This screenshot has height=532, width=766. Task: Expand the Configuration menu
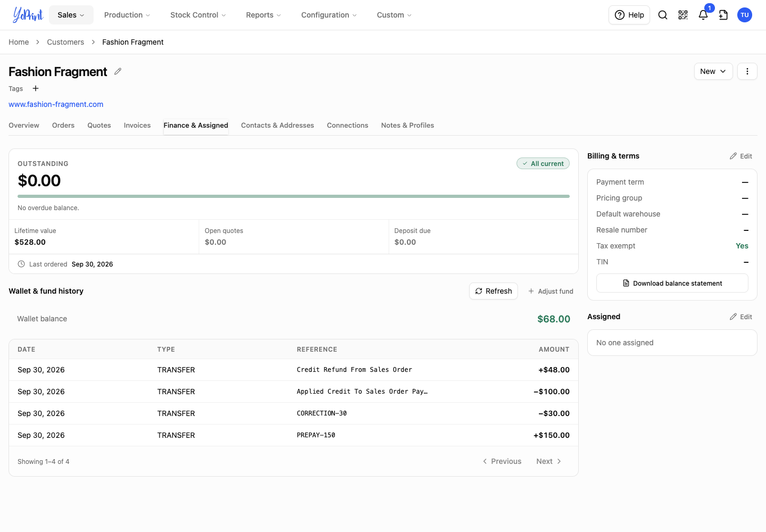point(329,15)
